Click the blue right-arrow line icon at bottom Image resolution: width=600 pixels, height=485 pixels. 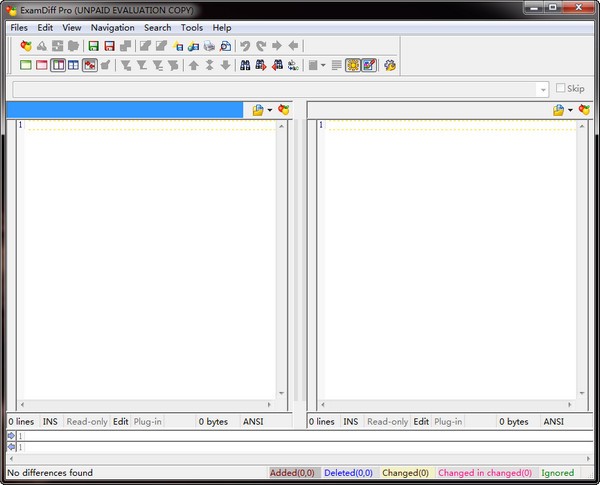pyautogui.click(x=11, y=436)
